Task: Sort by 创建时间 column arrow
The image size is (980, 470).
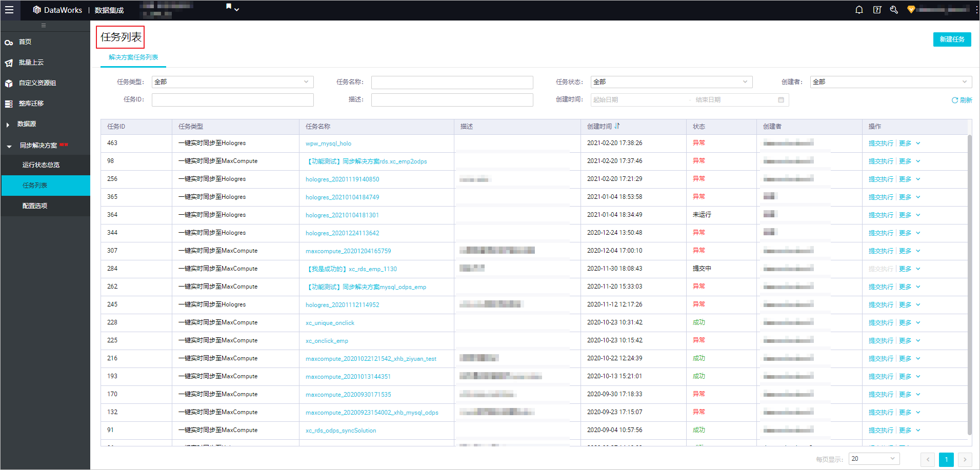Action: tap(617, 126)
